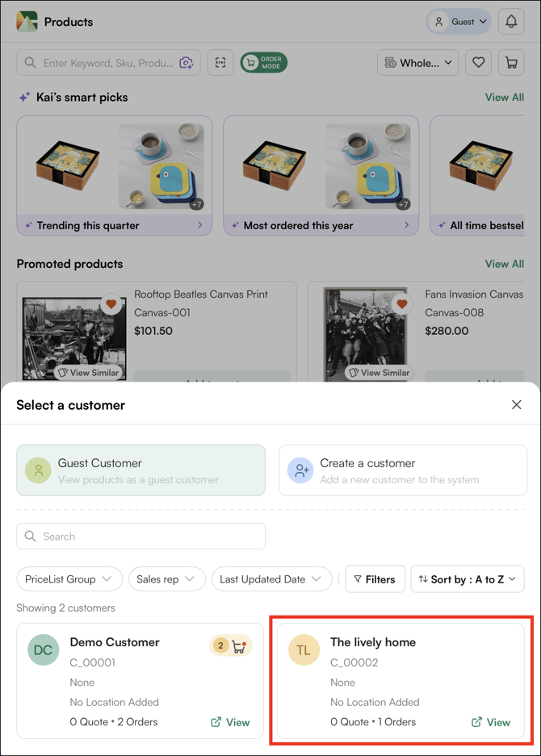This screenshot has width=541, height=756.
Task: Close the Select a customer panel
Action: 517,405
